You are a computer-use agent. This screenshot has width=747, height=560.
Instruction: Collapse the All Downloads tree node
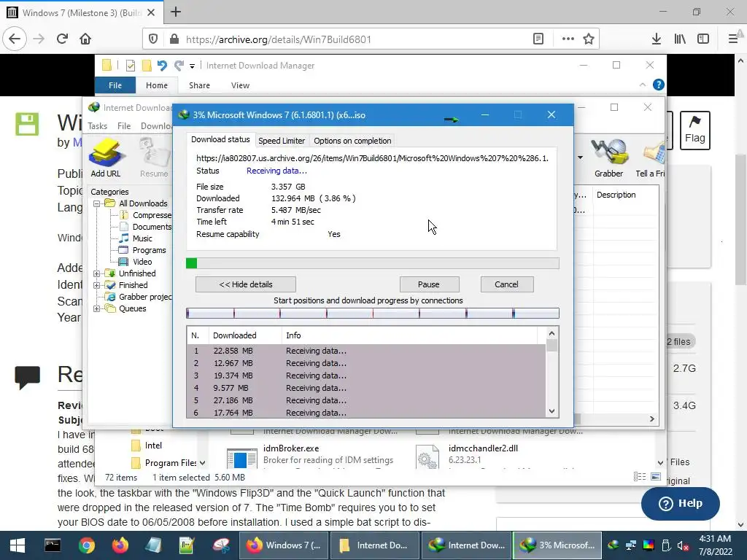coord(97,203)
